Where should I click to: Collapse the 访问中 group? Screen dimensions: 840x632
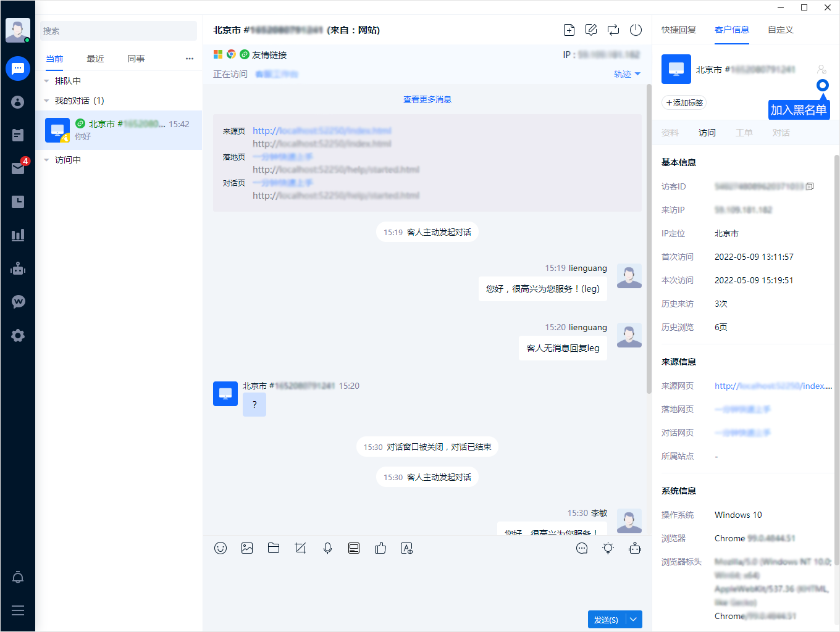(46, 160)
